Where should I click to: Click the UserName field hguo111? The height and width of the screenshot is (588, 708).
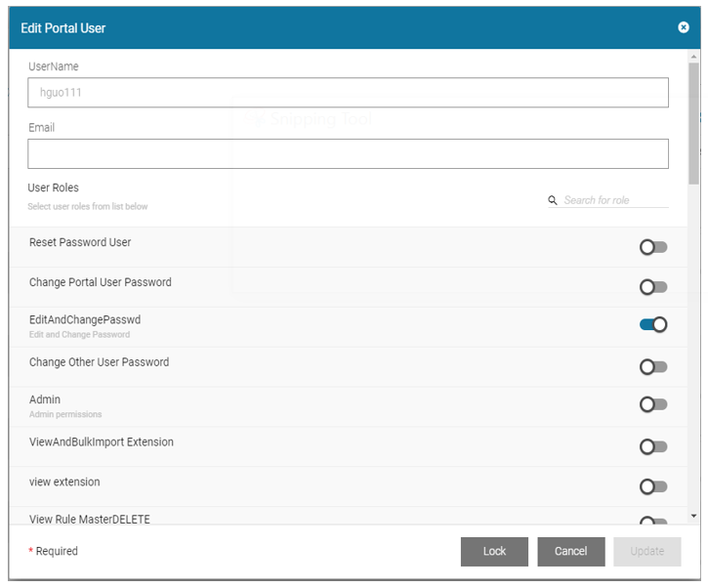(x=348, y=93)
